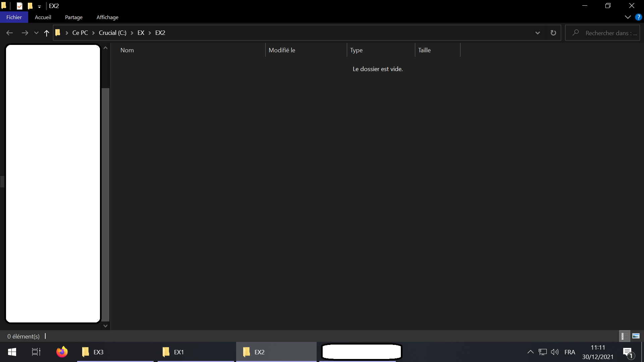Click the Back navigation arrow
Screen dimensions: 644x362
click(x=9, y=33)
